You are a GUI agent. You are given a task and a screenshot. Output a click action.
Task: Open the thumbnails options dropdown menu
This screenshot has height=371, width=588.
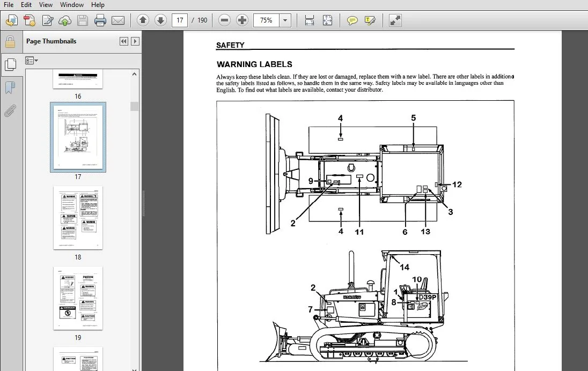point(32,61)
